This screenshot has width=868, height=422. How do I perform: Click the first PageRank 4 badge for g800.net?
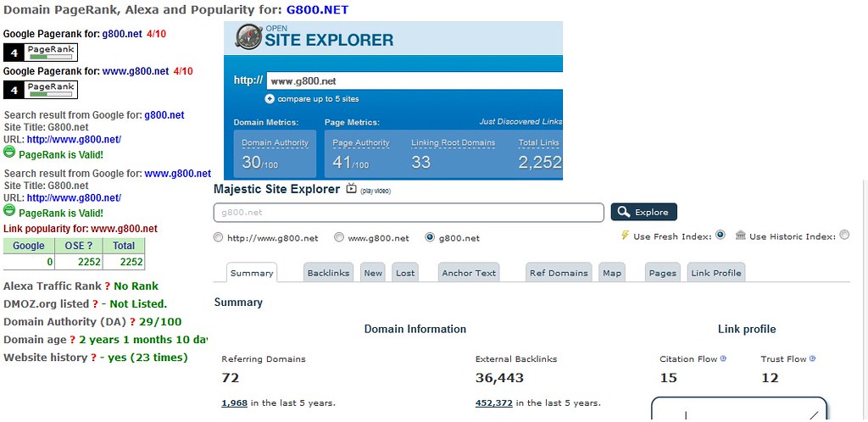tap(41, 53)
